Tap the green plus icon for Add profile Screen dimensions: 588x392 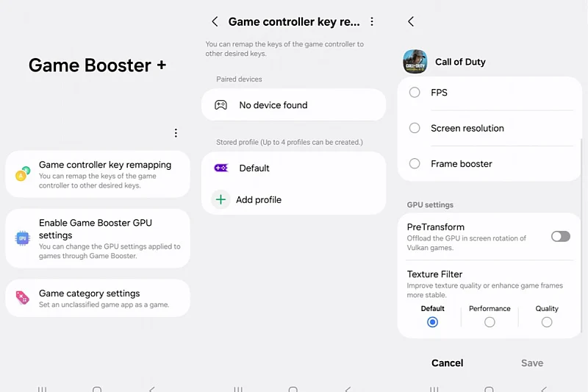(x=220, y=199)
